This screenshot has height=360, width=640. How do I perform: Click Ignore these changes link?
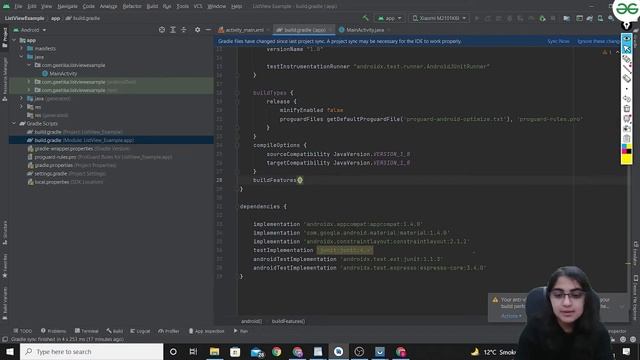[x=598, y=41]
